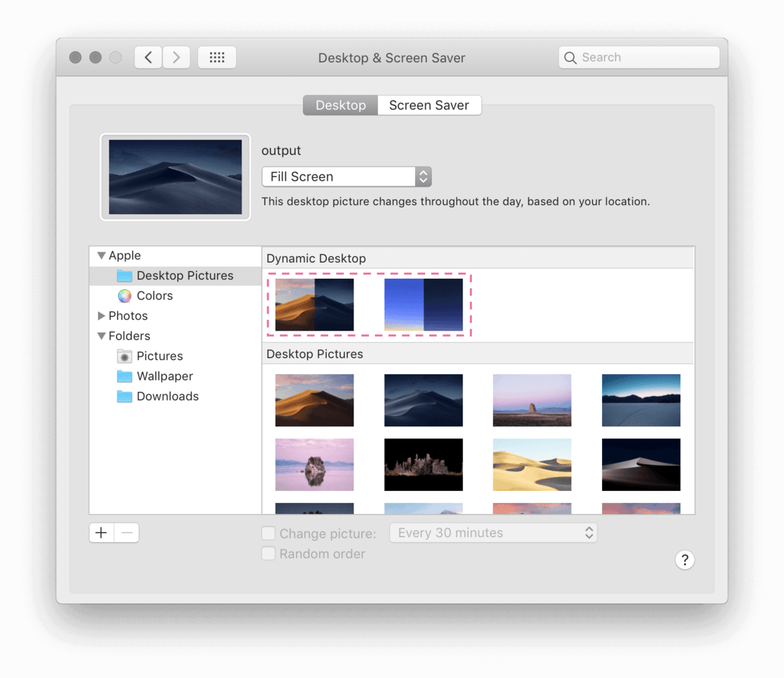Click the plus button to add folder
This screenshot has width=784, height=678.
[x=101, y=533]
